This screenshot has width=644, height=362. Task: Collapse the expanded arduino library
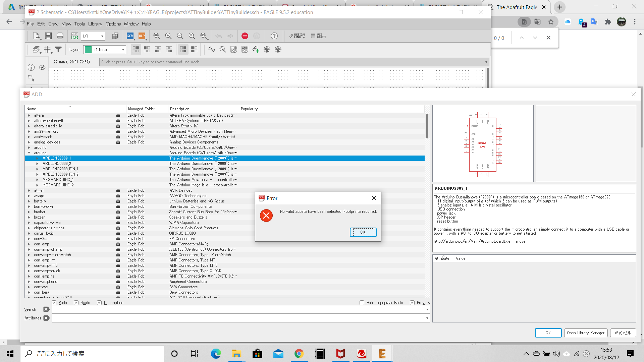(29, 153)
